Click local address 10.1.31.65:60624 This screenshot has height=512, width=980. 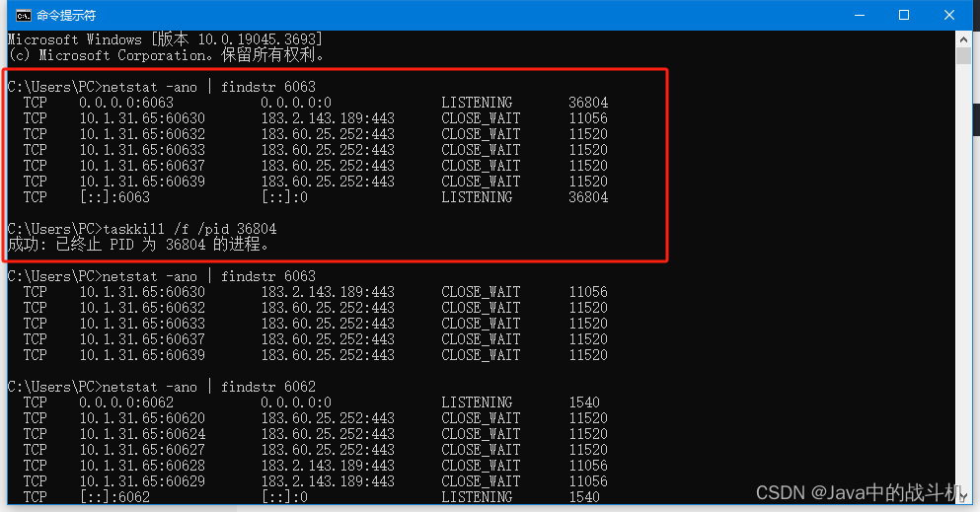(142, 434)
